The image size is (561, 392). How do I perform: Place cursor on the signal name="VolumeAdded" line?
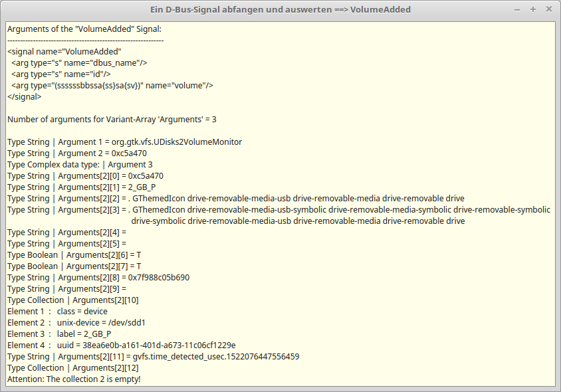64,52
